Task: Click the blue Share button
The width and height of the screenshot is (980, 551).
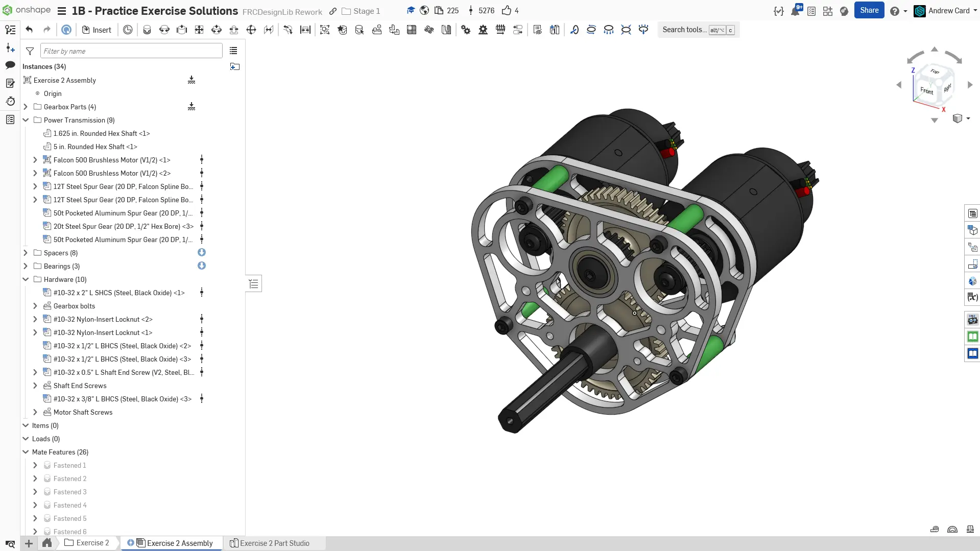Action: pos(869,10)
